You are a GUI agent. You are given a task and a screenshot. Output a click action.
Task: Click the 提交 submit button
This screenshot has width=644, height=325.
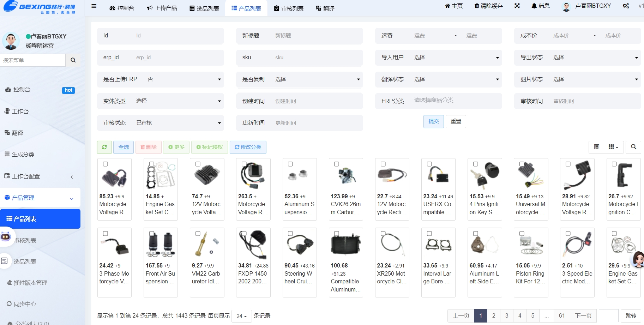coord(433,121)
